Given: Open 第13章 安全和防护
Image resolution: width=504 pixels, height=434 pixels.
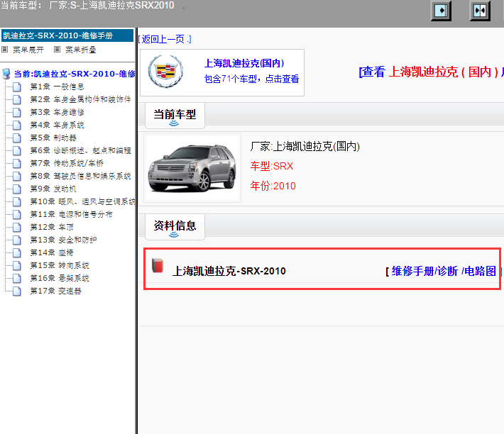Looking at the screenshot, I should click(x=63, y=240).
